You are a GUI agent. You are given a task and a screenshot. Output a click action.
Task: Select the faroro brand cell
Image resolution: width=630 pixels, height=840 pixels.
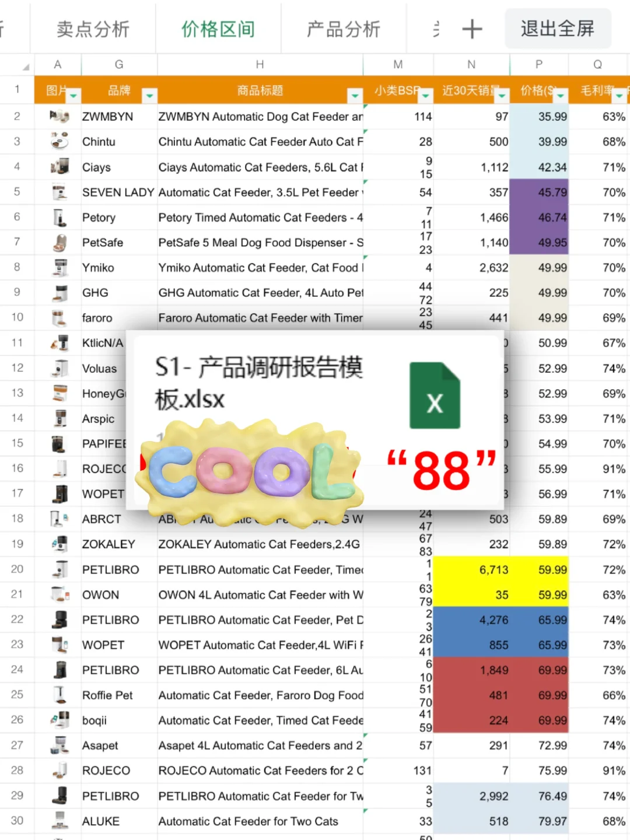[x=119, y=318]
